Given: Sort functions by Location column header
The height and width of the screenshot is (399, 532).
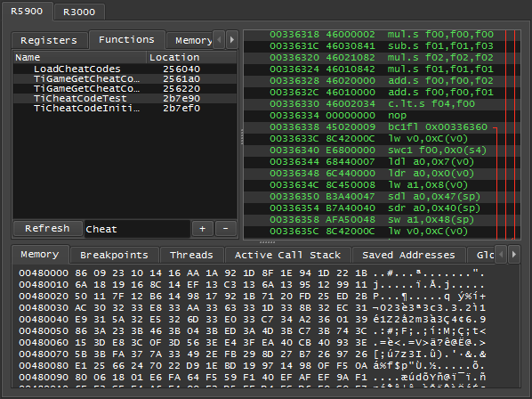Looking at the screenshot, I should [191, 57].
